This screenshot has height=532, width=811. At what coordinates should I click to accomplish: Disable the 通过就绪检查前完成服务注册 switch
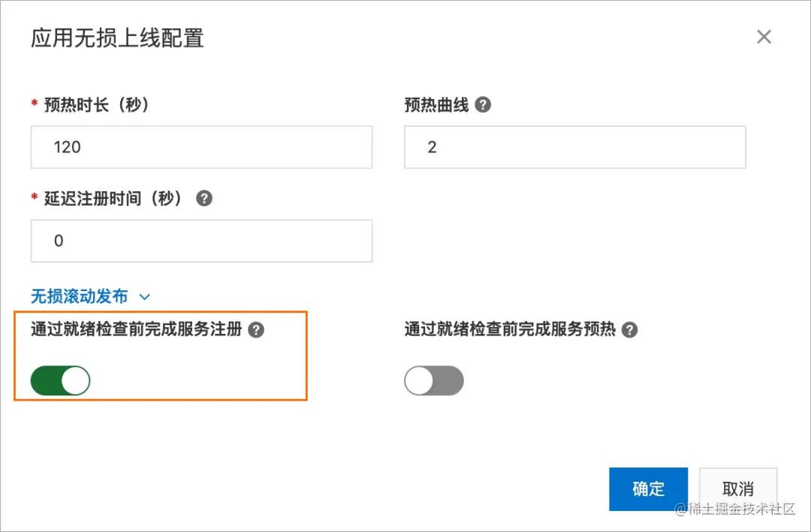[x=60, y=381]
